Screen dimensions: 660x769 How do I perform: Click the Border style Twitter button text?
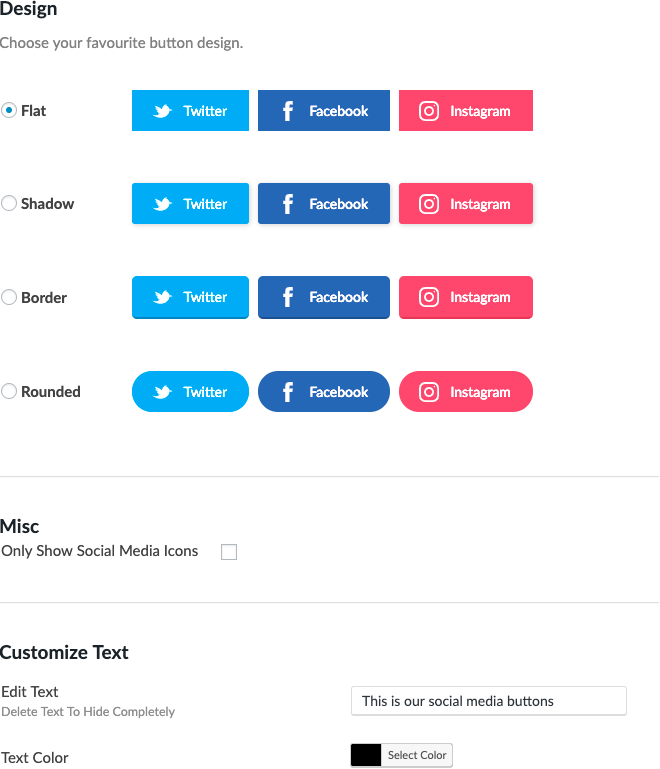[x=205, y=297]
